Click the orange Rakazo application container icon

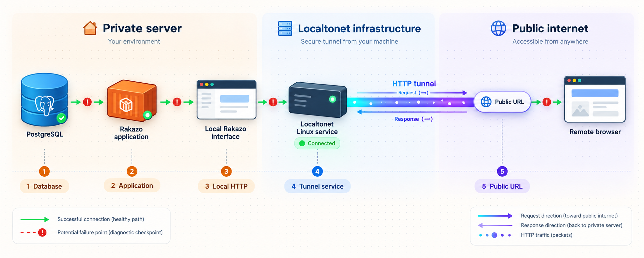(x=132, y=100)
